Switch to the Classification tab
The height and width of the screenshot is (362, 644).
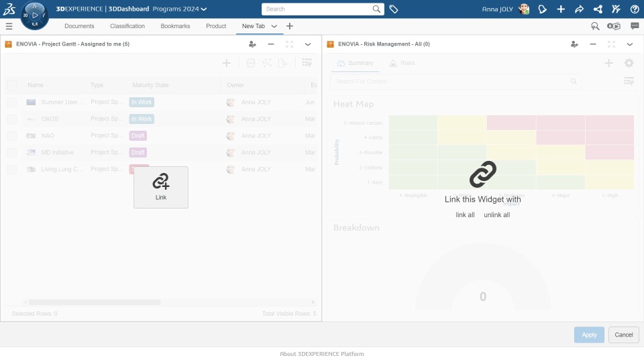coord(127,26)
